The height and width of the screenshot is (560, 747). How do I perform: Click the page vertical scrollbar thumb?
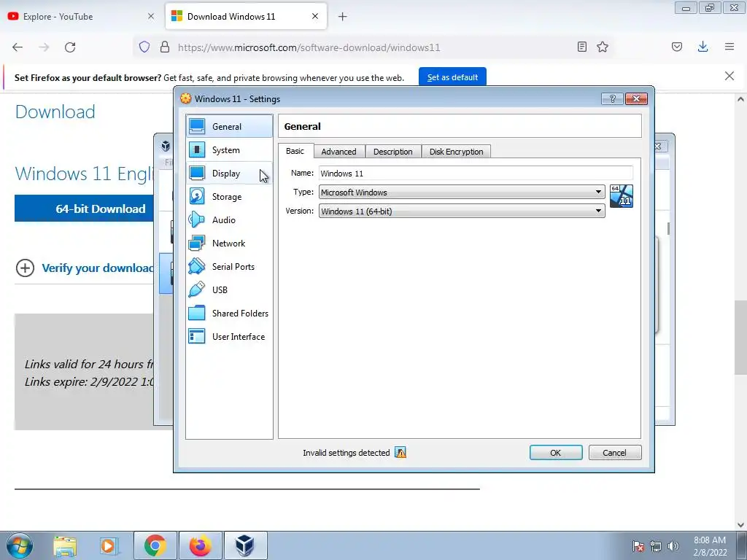tap(740, 337)
